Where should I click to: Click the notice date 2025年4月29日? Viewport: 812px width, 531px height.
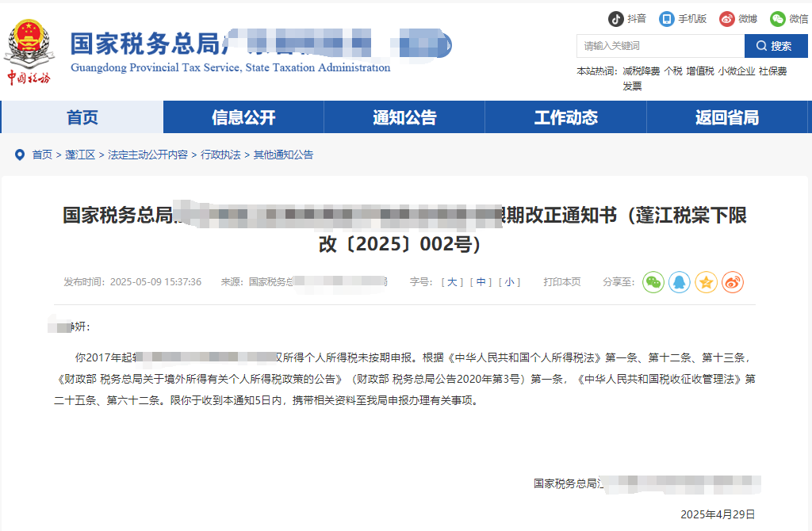tap(718, 514)
